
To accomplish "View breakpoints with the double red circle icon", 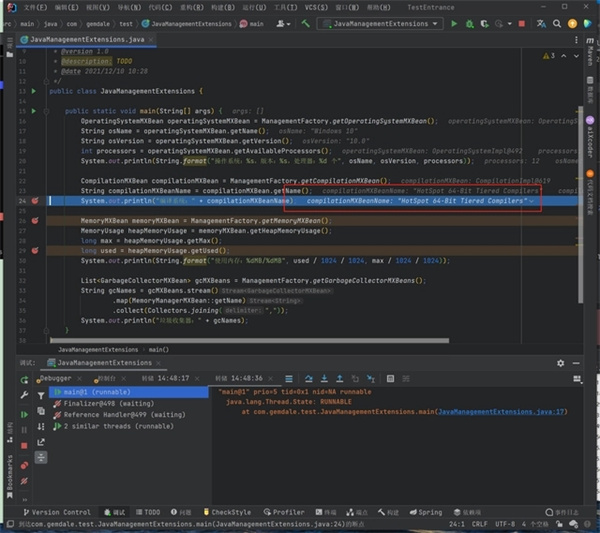I will 24,465.
